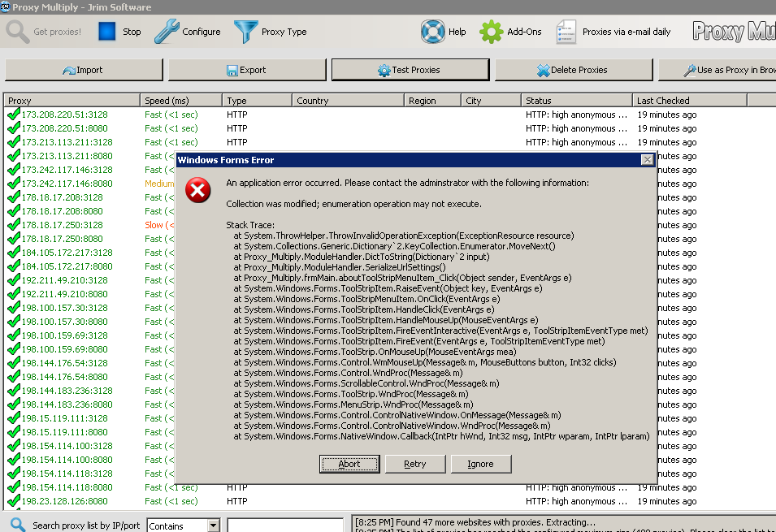Open Add-Ons via green gear icon
The height and width of the screenshot is (532, 776).
tap(491, 32)
